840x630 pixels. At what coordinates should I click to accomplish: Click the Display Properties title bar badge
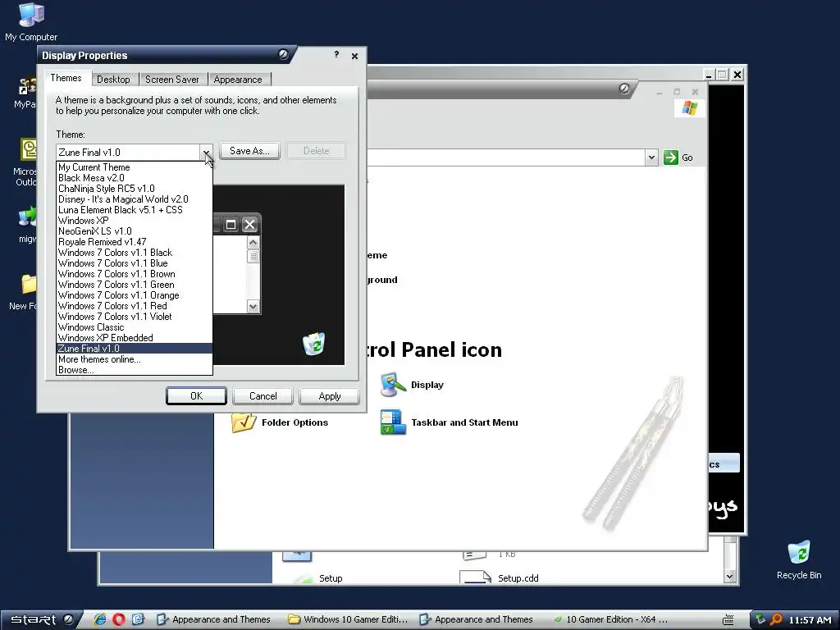pos(283,54)
